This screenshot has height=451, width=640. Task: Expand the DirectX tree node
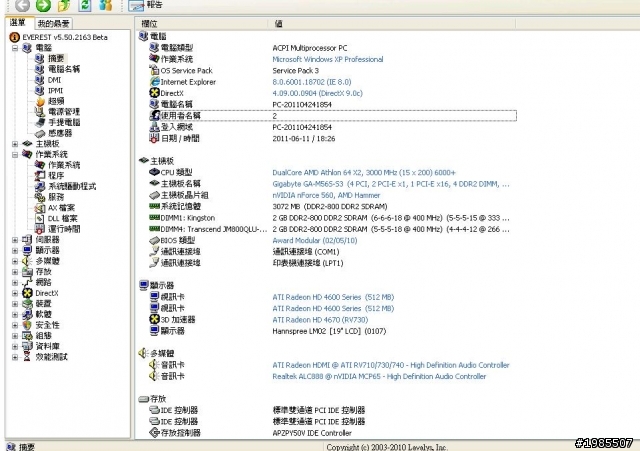(x=15, y=293)
